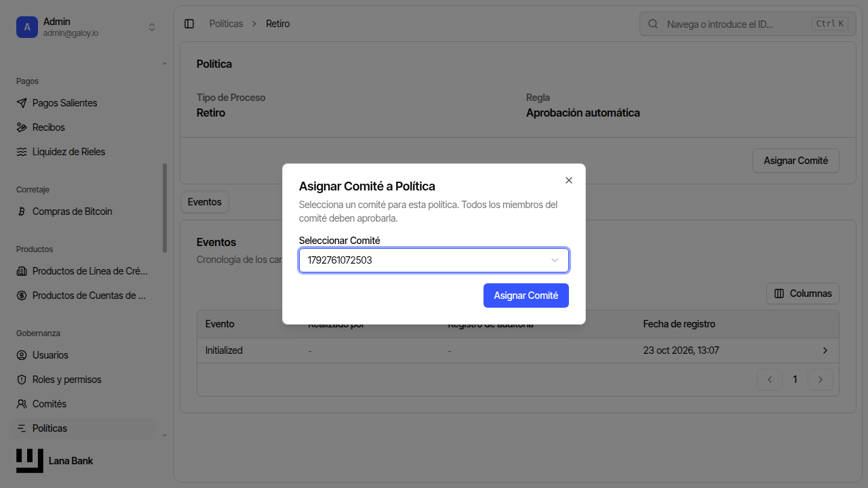868x488 pixels.
Task: Click the Ctrl K shortcut badge
Action: [830, 24]
